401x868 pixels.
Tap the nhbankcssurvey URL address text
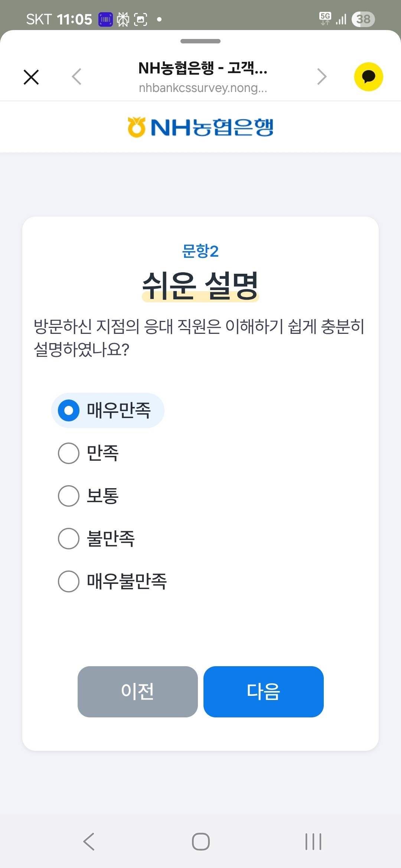203,88
